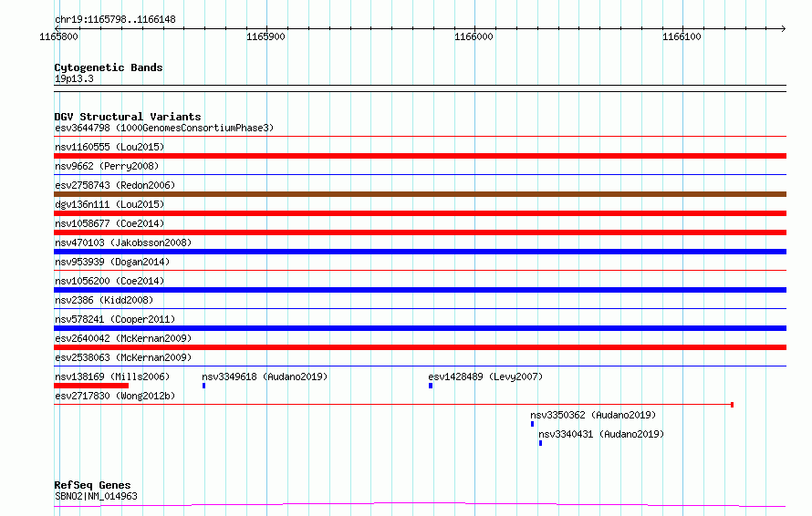The width and height of the screenshot is (812, 516).
Task: Open the nsv9662 (Perry2008) variant label
Action: 107,166
